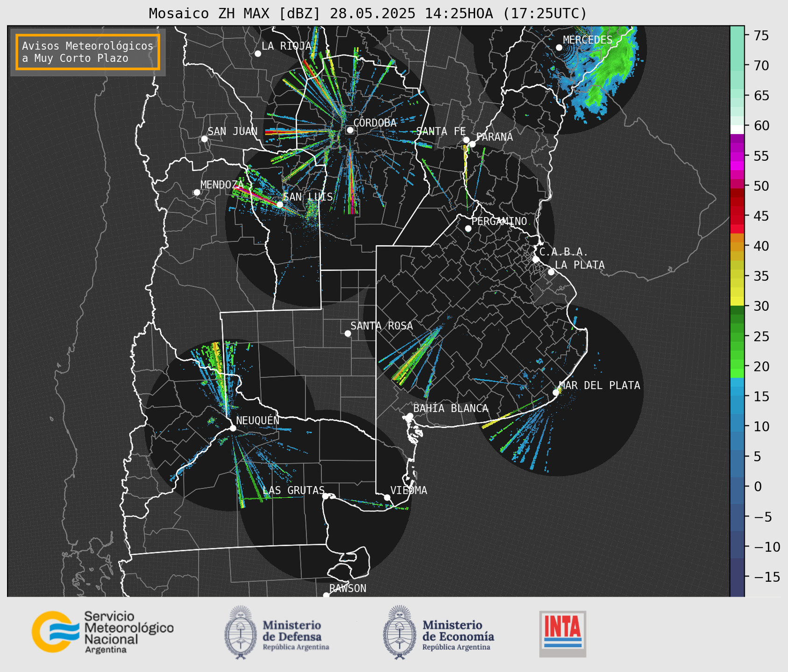Click the MERCEDES label text
This screenshot has height=672, width=788.
pyautogui.click(x=588, y=40)
